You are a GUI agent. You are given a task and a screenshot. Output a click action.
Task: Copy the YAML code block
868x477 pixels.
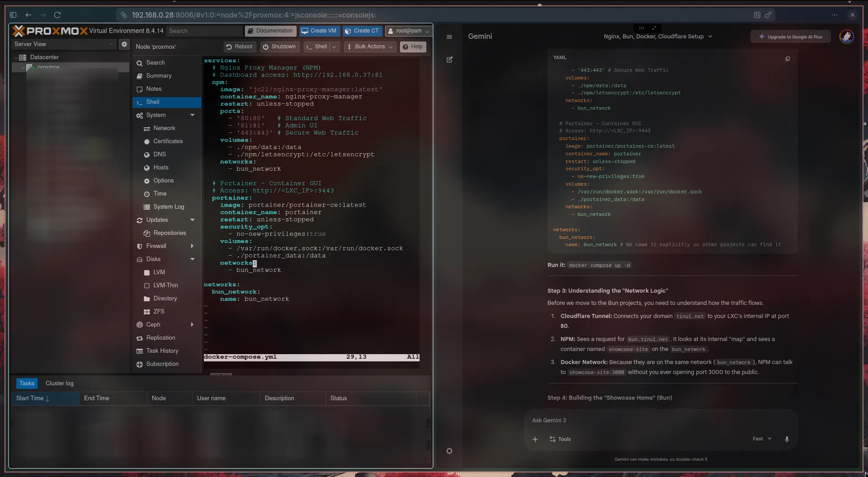(788, 59)
